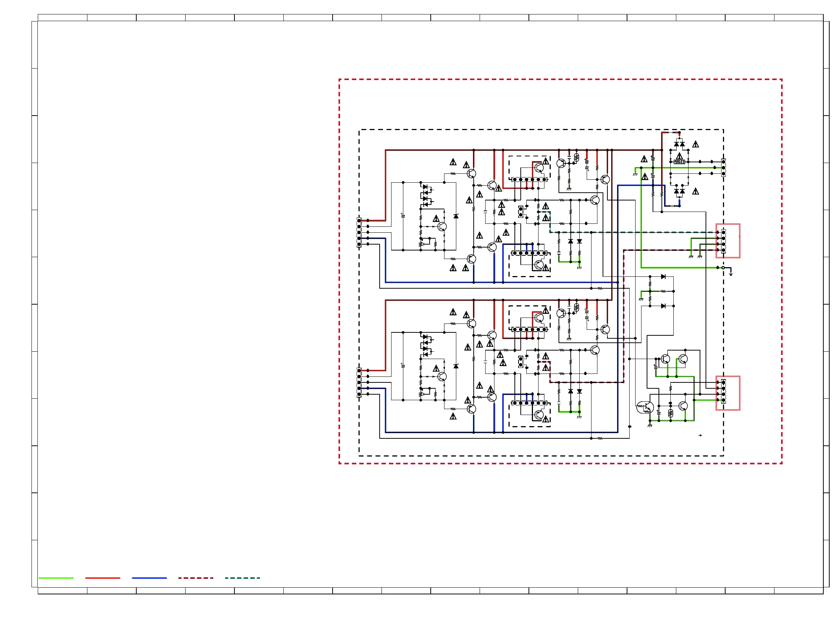
Task: Select the upper pink highlighted connector box
Action: (728, 240)
